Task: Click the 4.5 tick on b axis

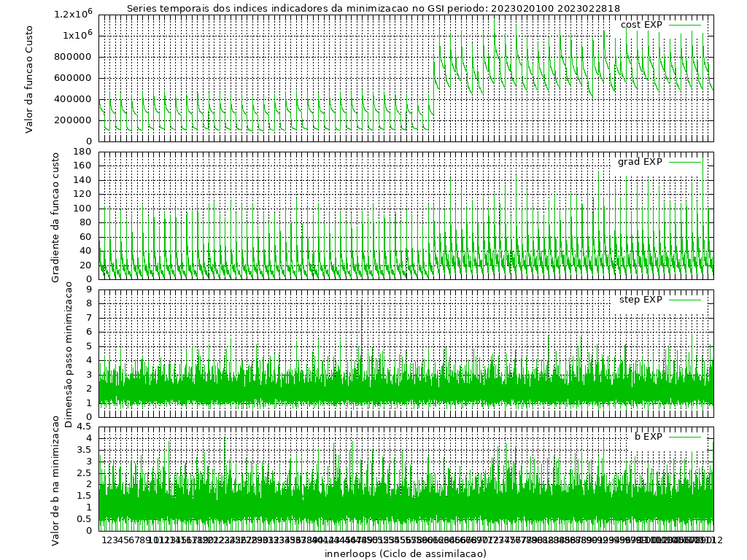Action: coord(85,427)
